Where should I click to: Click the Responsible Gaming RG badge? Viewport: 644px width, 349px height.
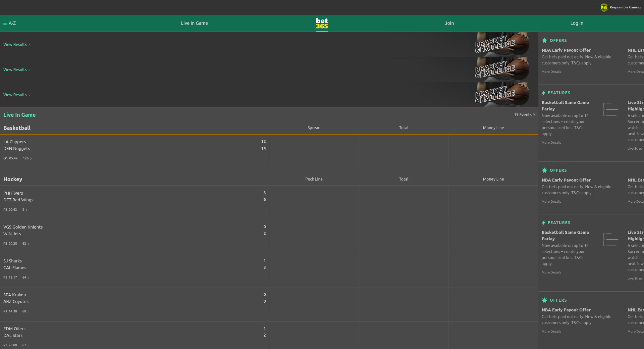pyautogui.click(x=604, y=7)
